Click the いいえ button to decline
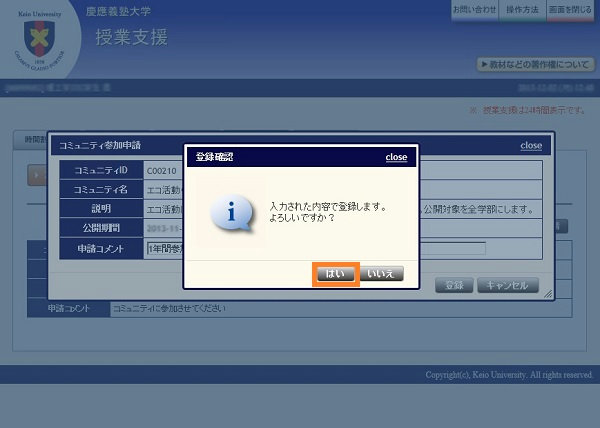 click(x=381, y=273)
